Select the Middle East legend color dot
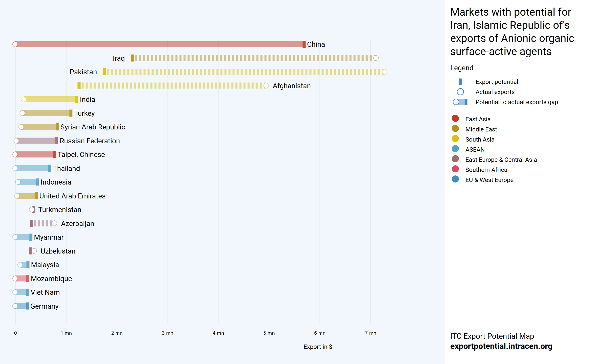The width and height of the screenshot is (597, 364). pyautogui.click(x=455, y=129)
